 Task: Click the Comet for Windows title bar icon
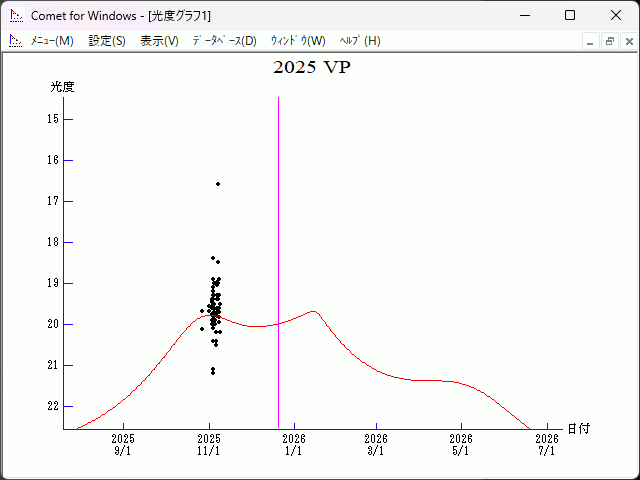(15, 15)
